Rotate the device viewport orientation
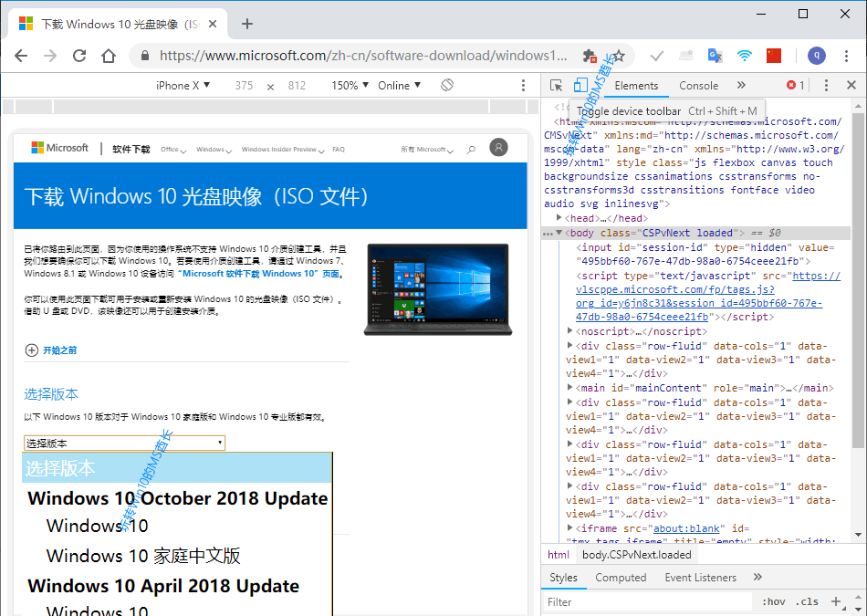867x616 pixels. click(447, 85)
